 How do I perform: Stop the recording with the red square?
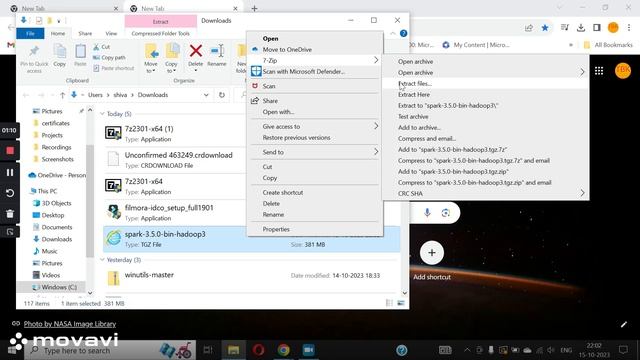pyautogui.click(x=10, y=151)
